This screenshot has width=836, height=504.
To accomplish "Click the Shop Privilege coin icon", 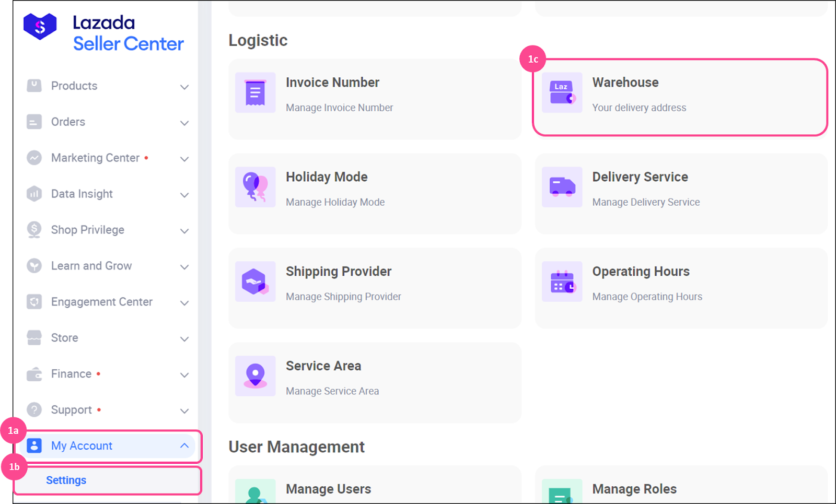I will (34, 230).
